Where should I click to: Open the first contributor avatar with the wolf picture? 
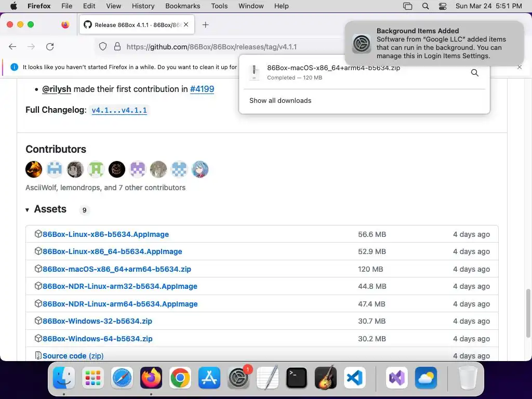(34, 169)
